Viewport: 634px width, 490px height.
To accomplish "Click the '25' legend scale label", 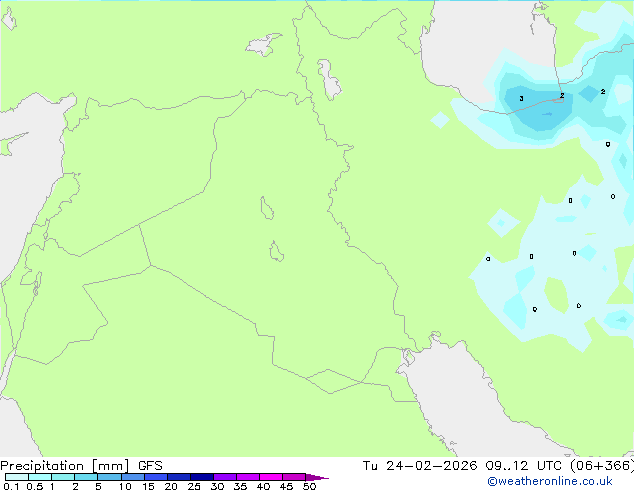I will click(x=194, y=486).
